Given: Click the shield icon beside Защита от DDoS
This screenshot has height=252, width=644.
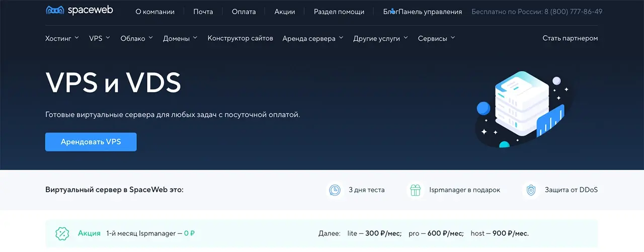Looking at the screenshot, I should click(x=531, y=190).
